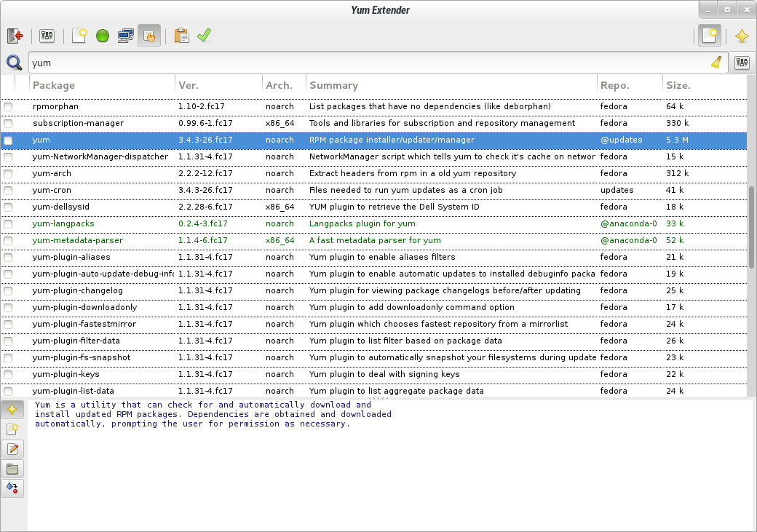Tick checkbox for yum-arch

point(8,174)
